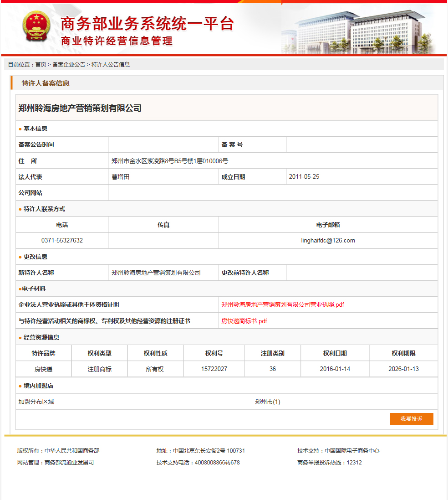
Task: Click the 备 案 号 label
Action: (232, 145)
